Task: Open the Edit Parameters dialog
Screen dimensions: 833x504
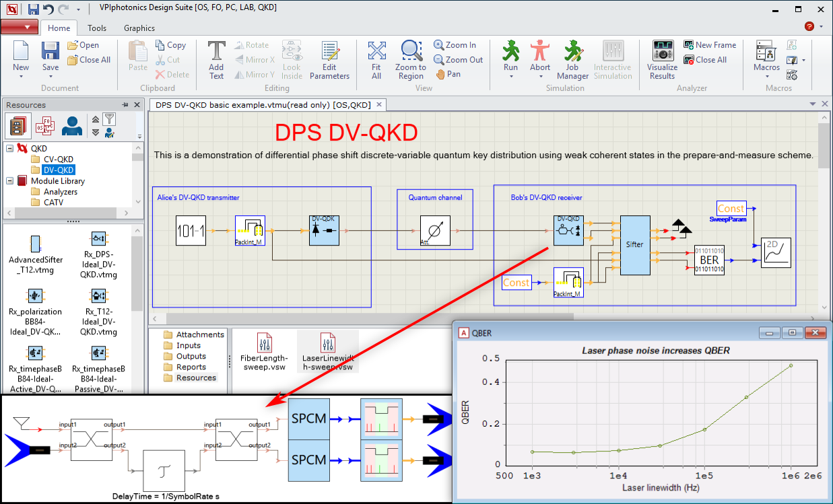Action: (x=329, y=60)
